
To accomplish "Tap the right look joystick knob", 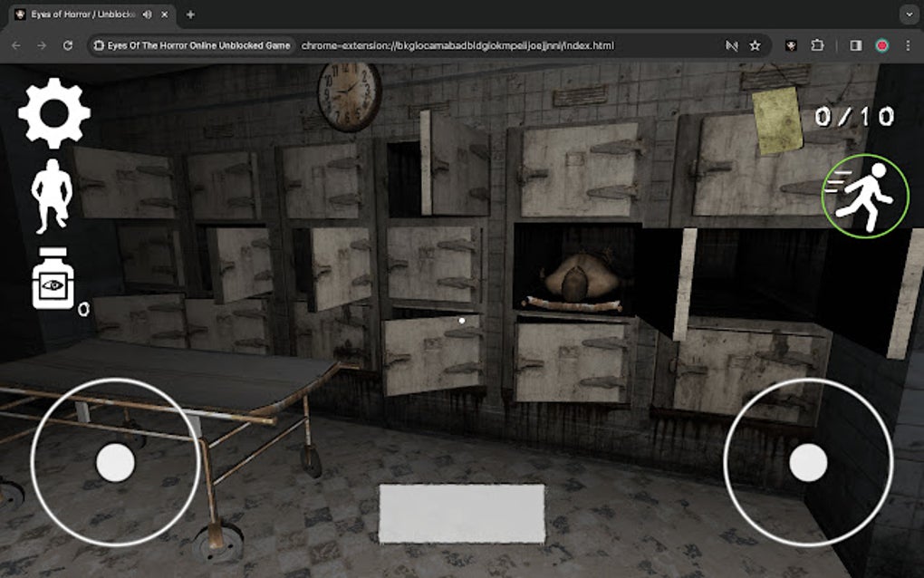I will click(808, 463).
